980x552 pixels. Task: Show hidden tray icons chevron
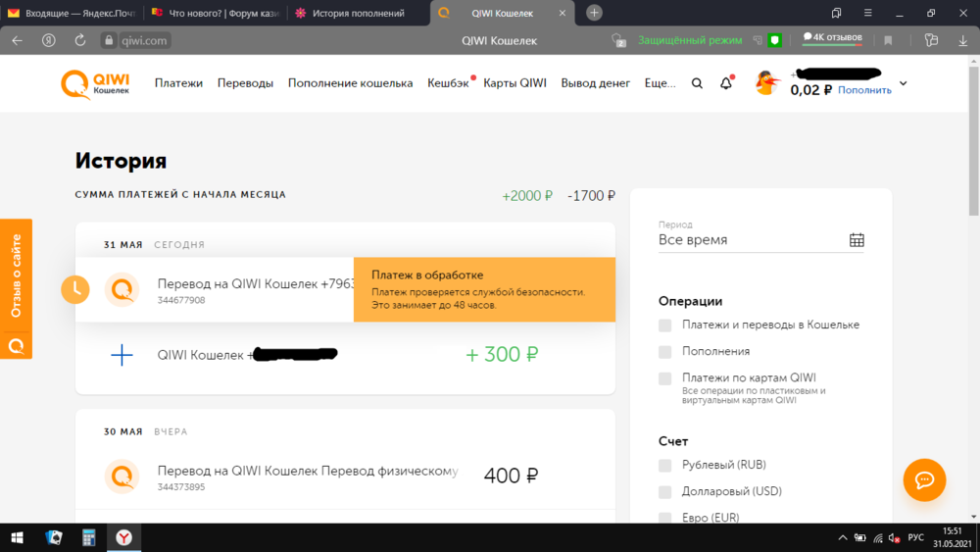click(843, 537)
